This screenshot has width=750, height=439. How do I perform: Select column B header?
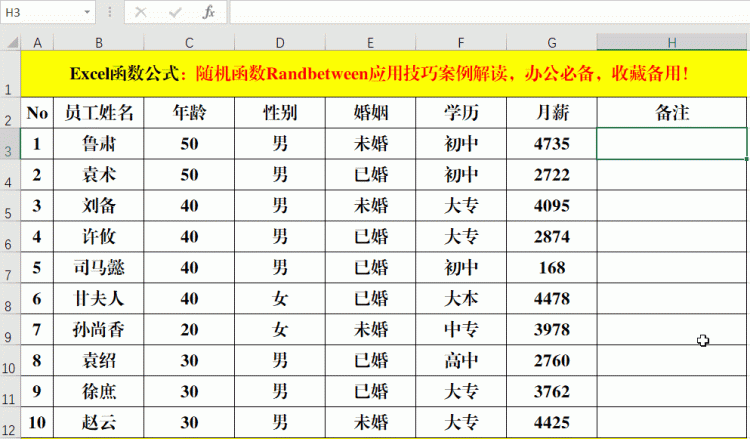(x=99, y=43)
